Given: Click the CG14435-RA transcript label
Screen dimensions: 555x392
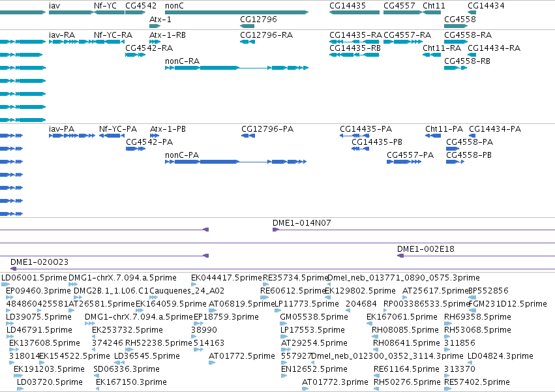Looking at the screenshot, I should [x=355, y=35].
